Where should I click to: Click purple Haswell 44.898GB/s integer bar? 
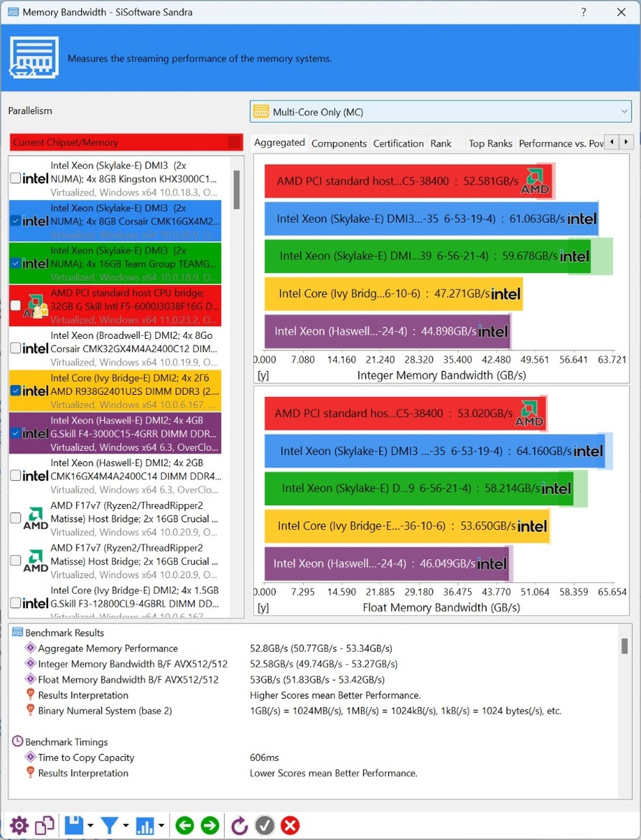pos(387,331)
